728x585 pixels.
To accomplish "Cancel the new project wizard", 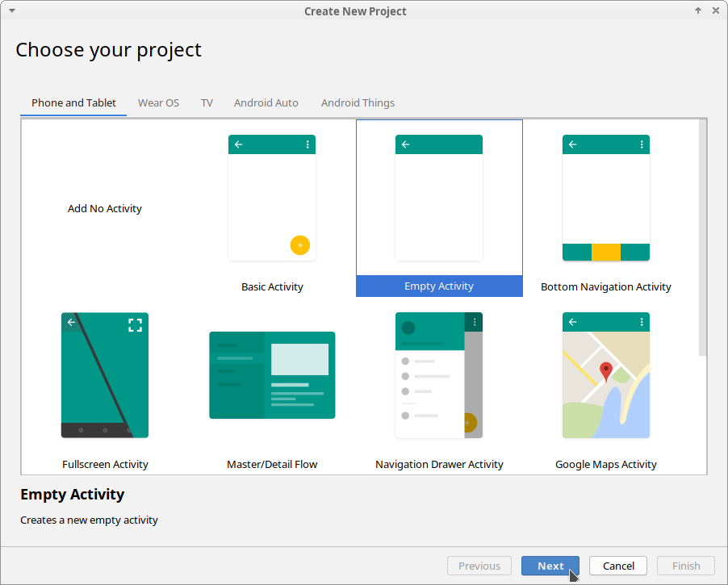I will [617, 566].
